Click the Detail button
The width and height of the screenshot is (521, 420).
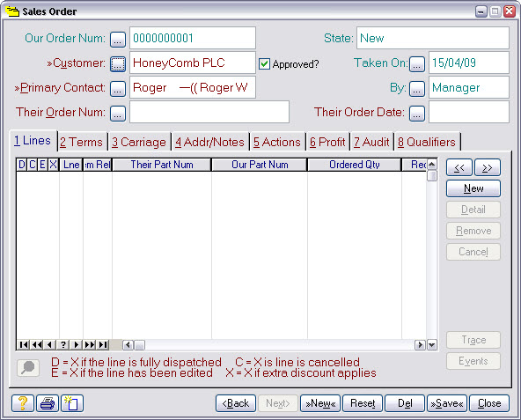coord(473,210)
